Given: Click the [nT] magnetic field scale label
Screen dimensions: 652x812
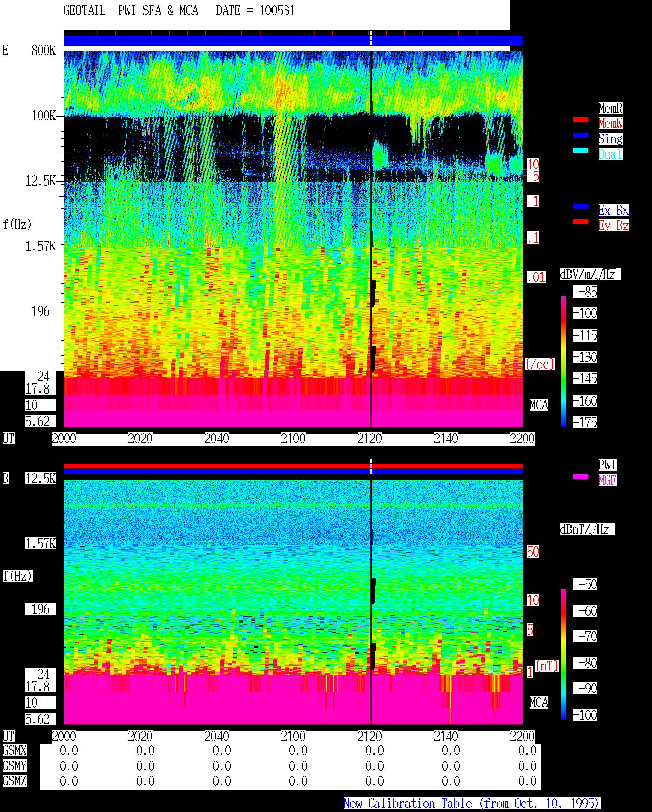Looking at the screenshot, I should 547,666.
